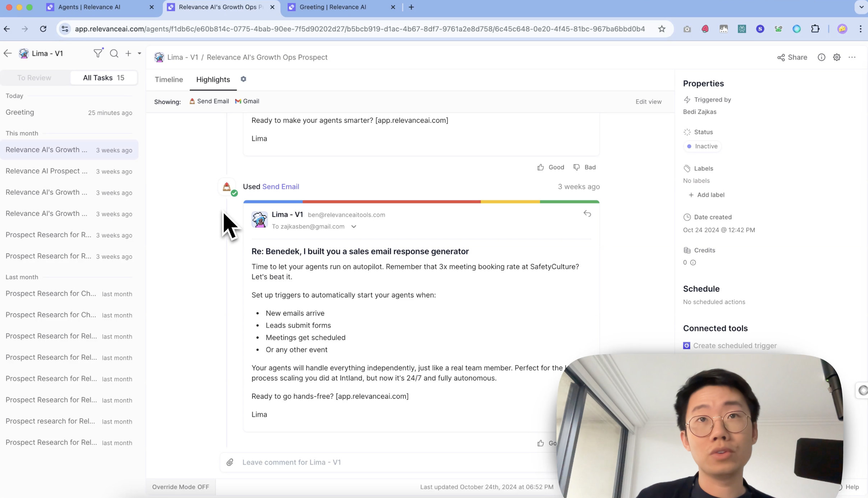Select the Gmail filter chip
868x498 pixels.
[x=247, y=101]
